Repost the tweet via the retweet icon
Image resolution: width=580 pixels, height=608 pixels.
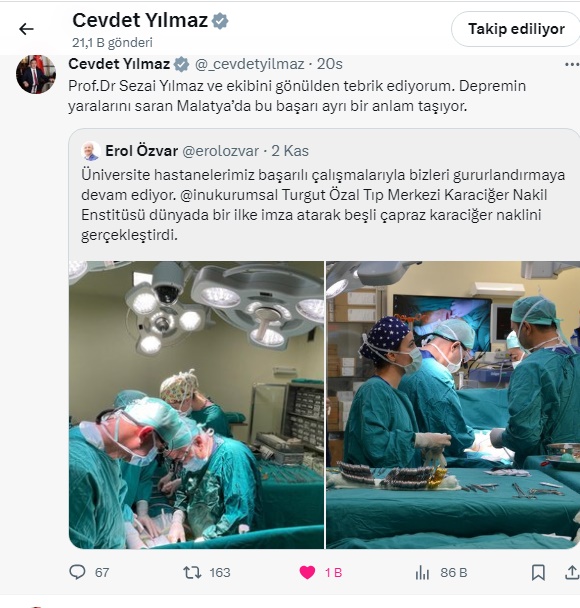(192, 572)
